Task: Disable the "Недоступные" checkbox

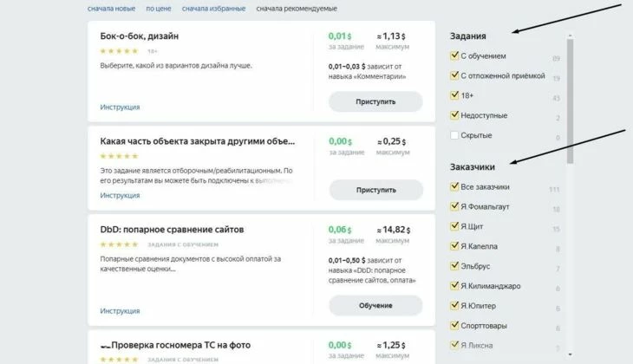Action: (x=454, y=114)
